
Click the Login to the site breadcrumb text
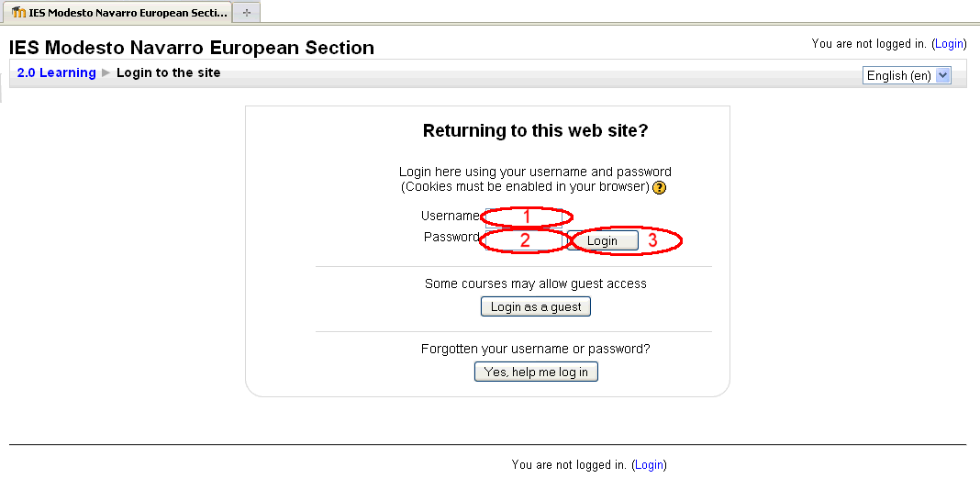coord(169,72)
